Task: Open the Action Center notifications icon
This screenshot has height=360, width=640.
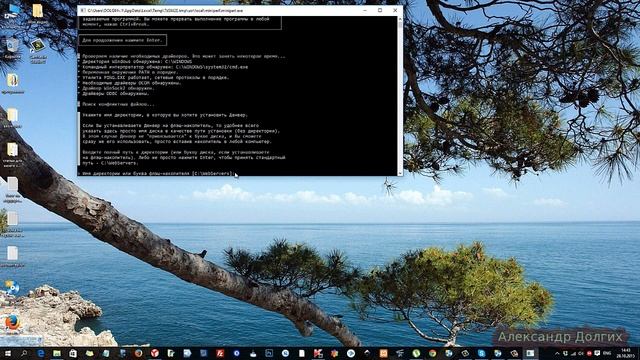Action: point(597,353)
